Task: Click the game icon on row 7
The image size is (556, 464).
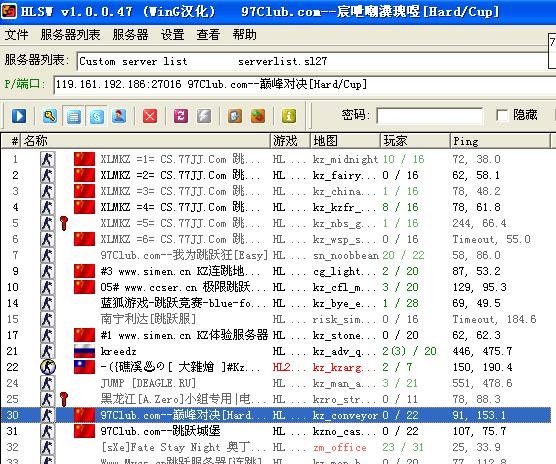Action: 47,255
